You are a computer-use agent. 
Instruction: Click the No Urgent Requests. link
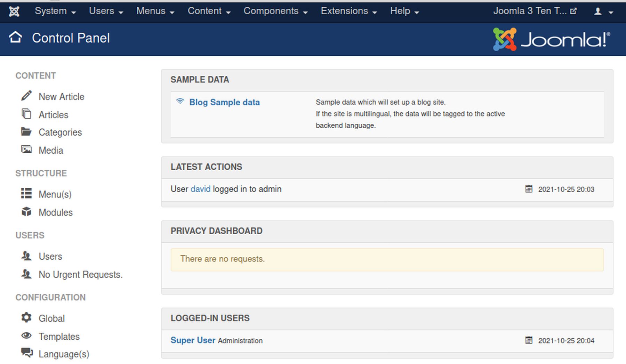(x=81, y=275)
